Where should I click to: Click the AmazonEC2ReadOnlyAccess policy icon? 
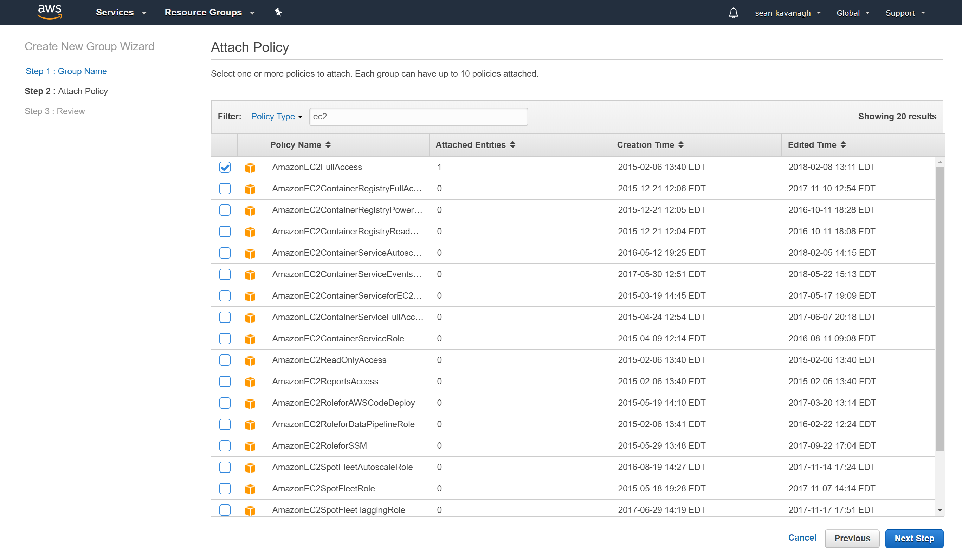coord(250,360)
